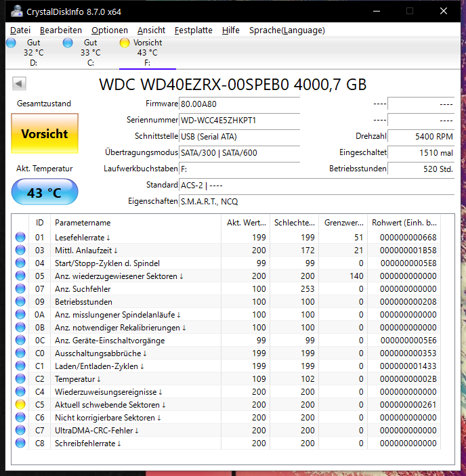The width and height of the screenshot is (466, 476).
Task: Click the Betriebsstunden value 520 Std.
Action: coord(421,169)
